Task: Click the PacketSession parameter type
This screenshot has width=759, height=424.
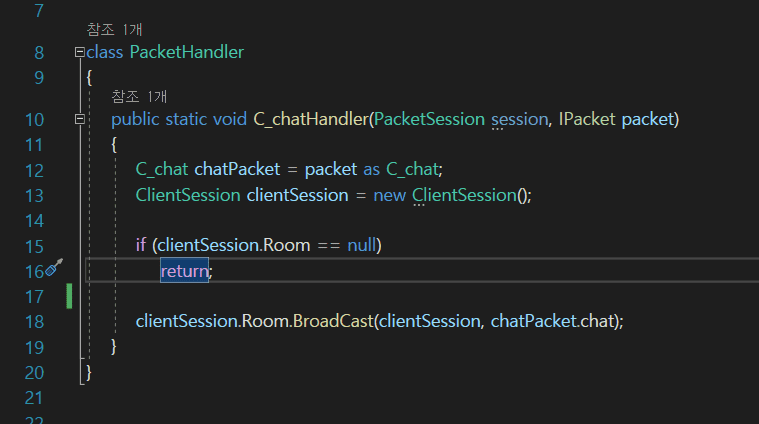Action: pos(429,119)
